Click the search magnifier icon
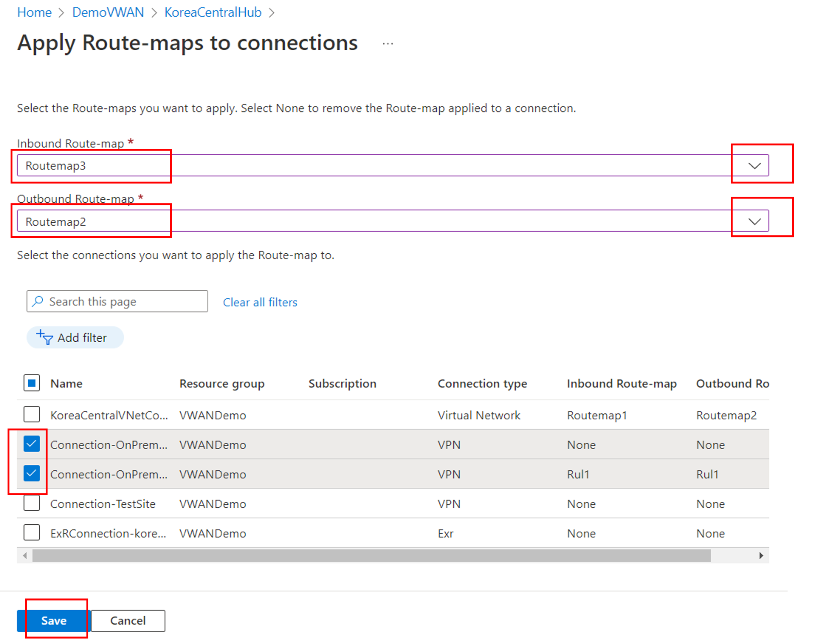Screen dimensions: 813x644 (x=38, y=301)
